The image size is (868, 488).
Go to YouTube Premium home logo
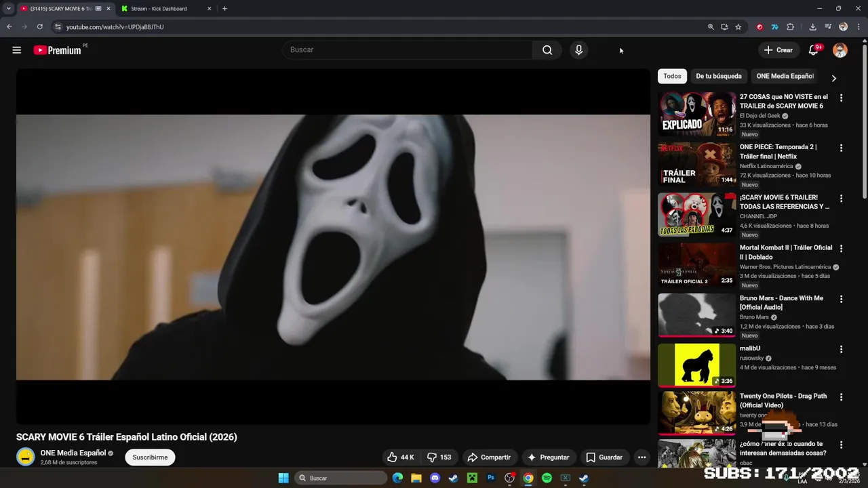point(57,50)
